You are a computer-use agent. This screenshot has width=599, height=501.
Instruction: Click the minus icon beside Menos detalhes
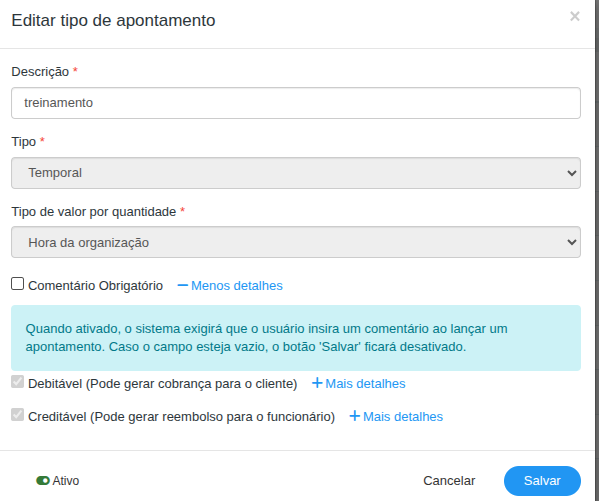[183, 285]
